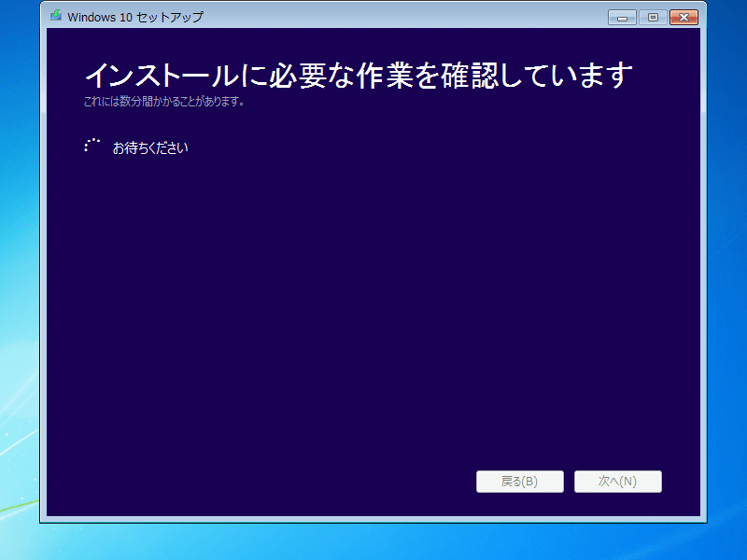Maximize the Windows 10 setup window
747x560 pixels.
[x=653, y=17]
